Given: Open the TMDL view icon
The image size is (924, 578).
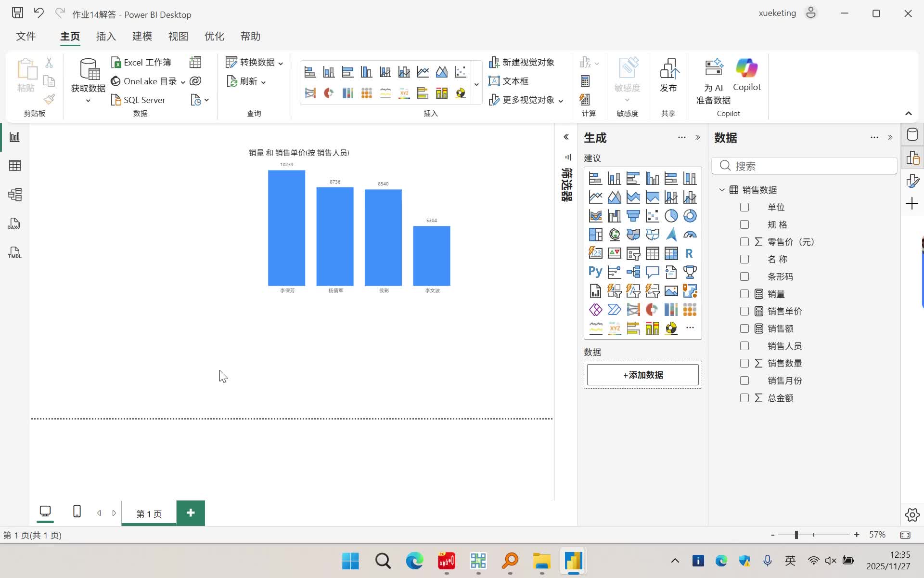Looking at the screenshot, I should click(14, 252).
